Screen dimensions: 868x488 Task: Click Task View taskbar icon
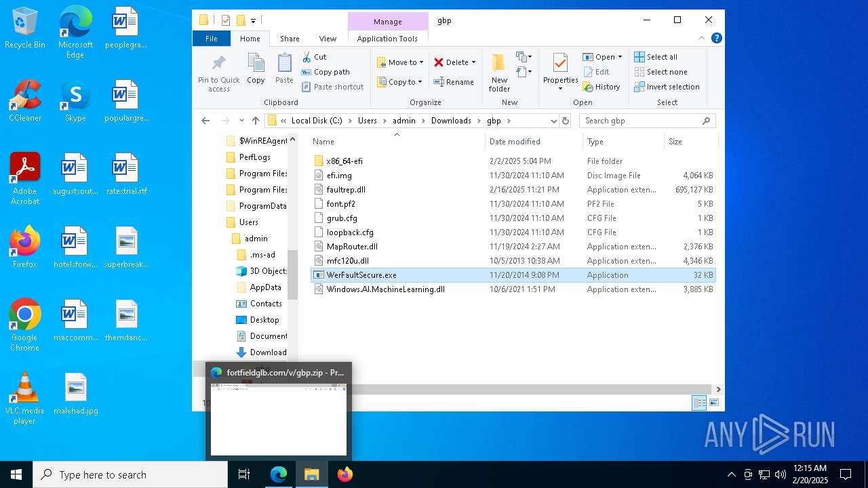[x=244, y=474]
